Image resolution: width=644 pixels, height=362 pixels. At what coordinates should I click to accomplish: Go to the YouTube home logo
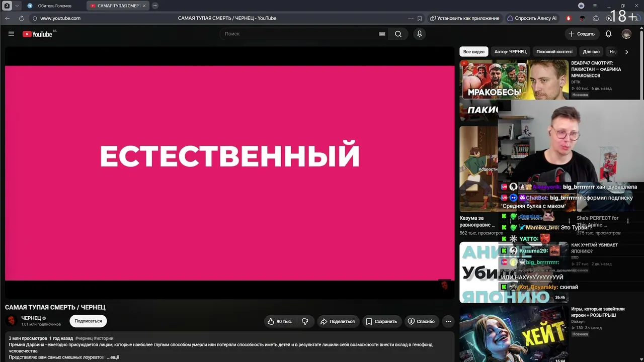[37, 34]
